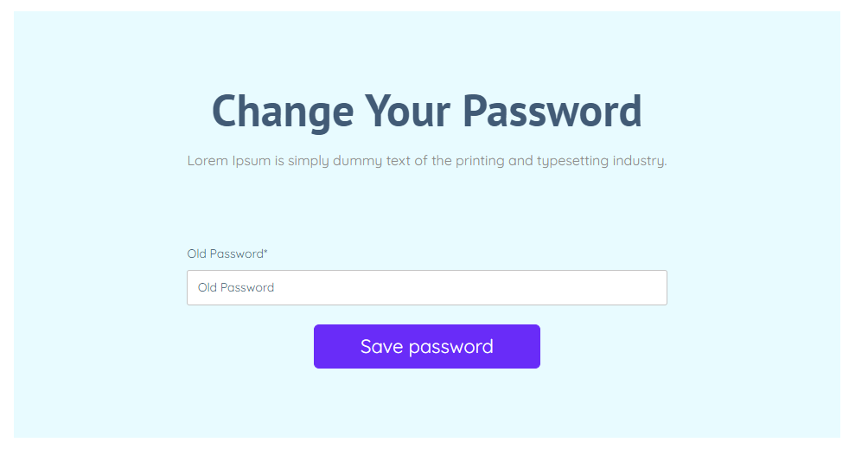Click the asterisk after the Old Password label
Viewport: 868px width, 449px height.
(x=265, y=253)
